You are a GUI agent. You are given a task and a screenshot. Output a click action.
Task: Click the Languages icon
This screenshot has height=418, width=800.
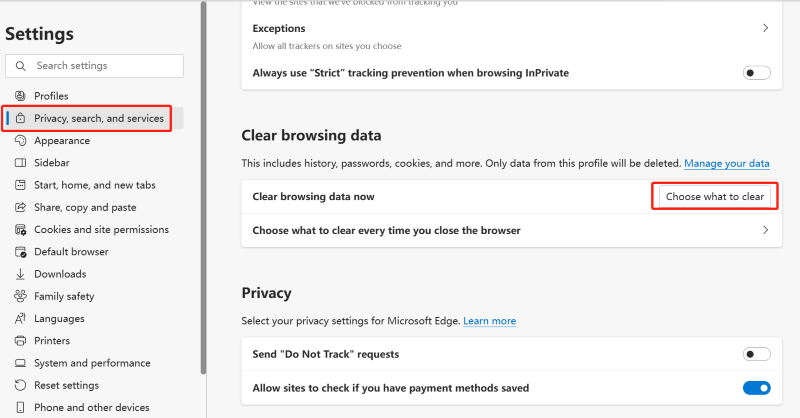(20, 318)
